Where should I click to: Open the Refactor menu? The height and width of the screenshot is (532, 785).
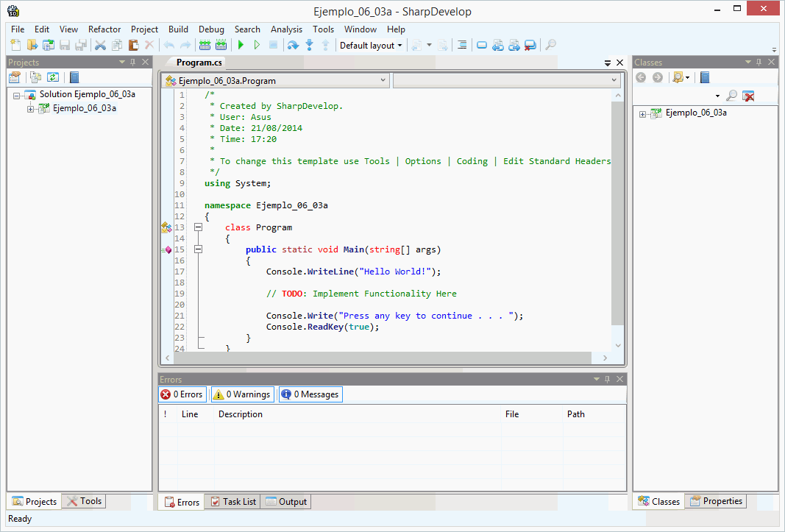pos(104,29)
